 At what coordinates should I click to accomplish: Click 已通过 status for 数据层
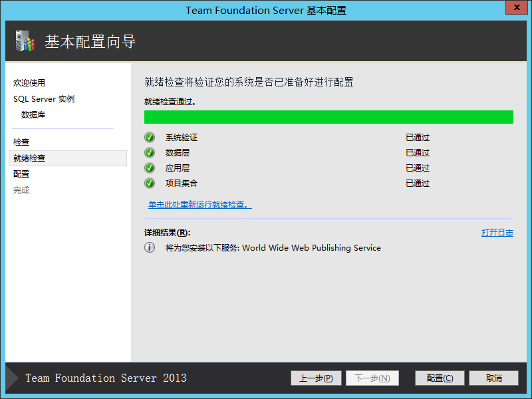coord(418,153)
